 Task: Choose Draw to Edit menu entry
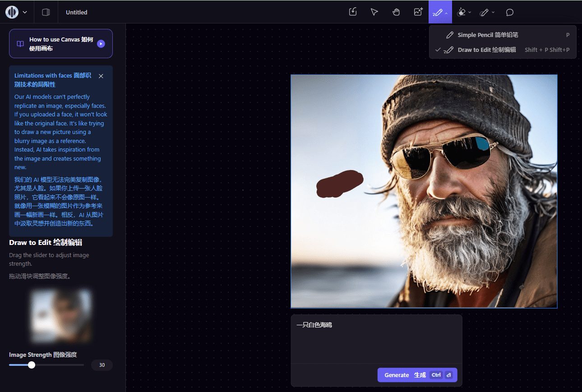(x=503, y=50)
